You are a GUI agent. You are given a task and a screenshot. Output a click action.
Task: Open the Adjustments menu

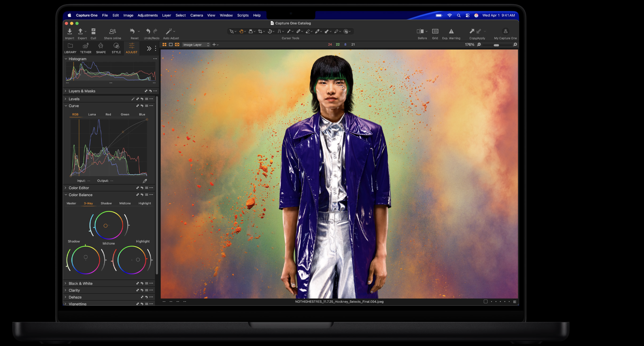[x=148, y=15]
